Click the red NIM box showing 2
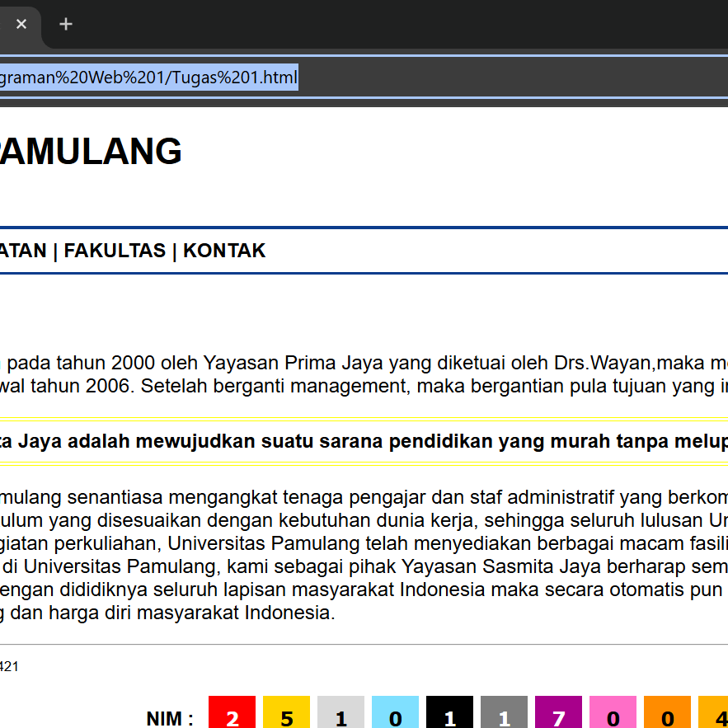 (232, 712)
